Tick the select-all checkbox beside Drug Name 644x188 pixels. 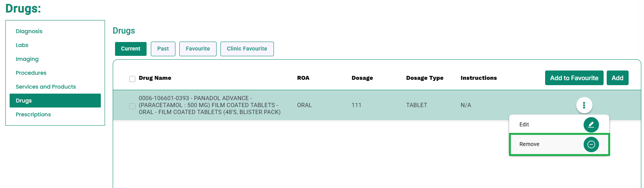tap(132, 79)
